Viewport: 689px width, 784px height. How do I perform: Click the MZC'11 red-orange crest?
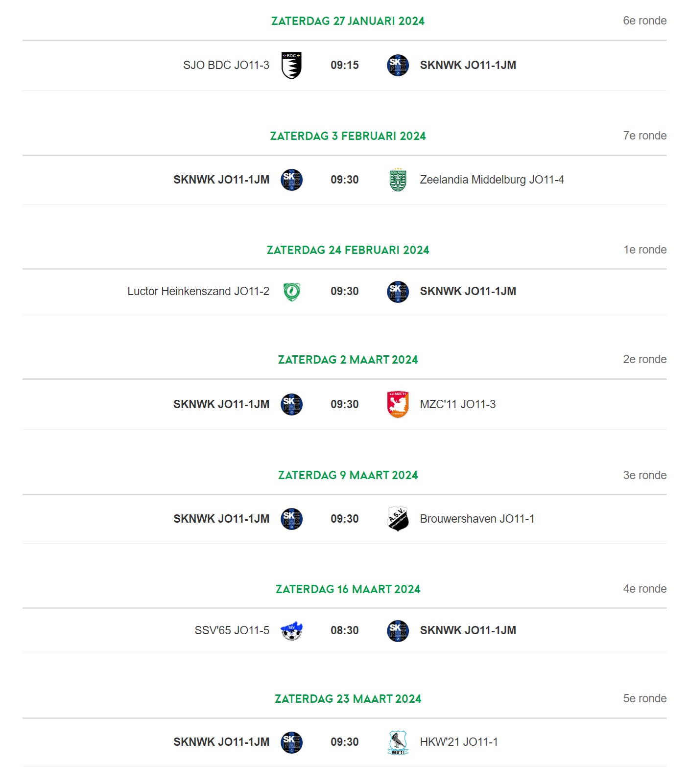398,404
